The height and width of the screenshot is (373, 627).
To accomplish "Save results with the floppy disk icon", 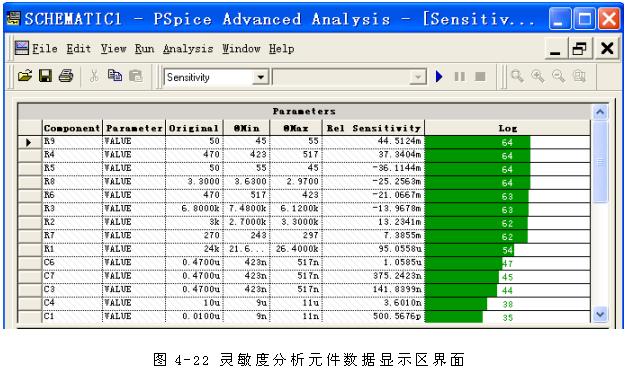I will click(45, 76).
